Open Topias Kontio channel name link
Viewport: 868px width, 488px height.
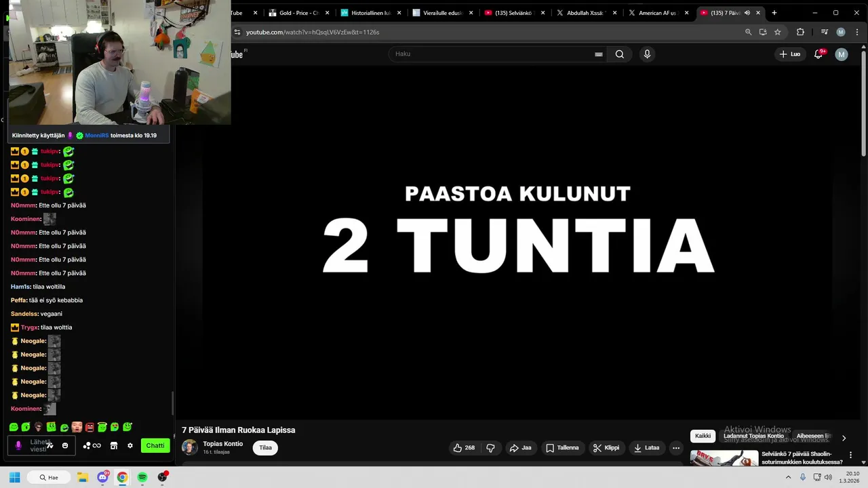222,444
